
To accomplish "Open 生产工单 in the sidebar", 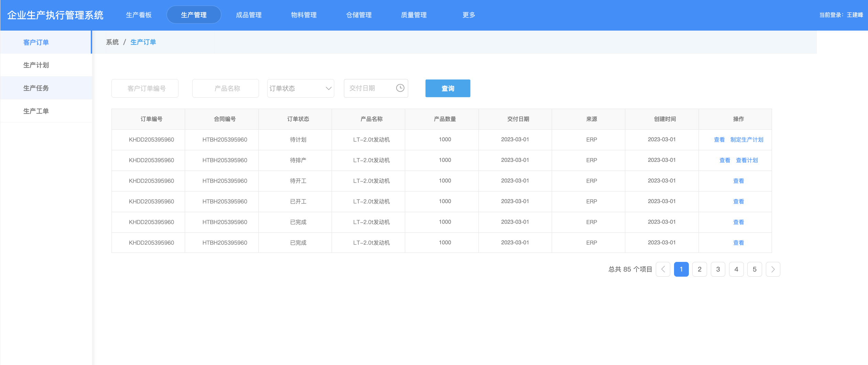I will click(x=36, y=111).
